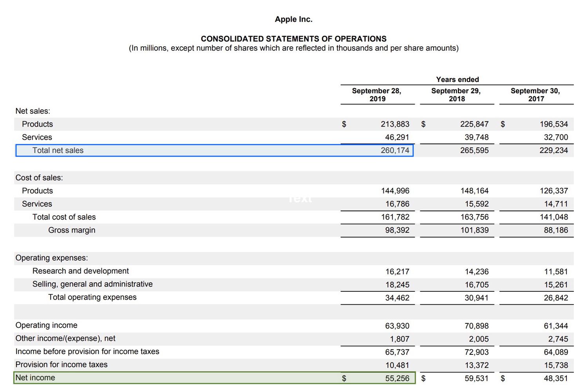
Task: Select the 2019 cost of Services 16,786
Action: [x=397, y=204]
